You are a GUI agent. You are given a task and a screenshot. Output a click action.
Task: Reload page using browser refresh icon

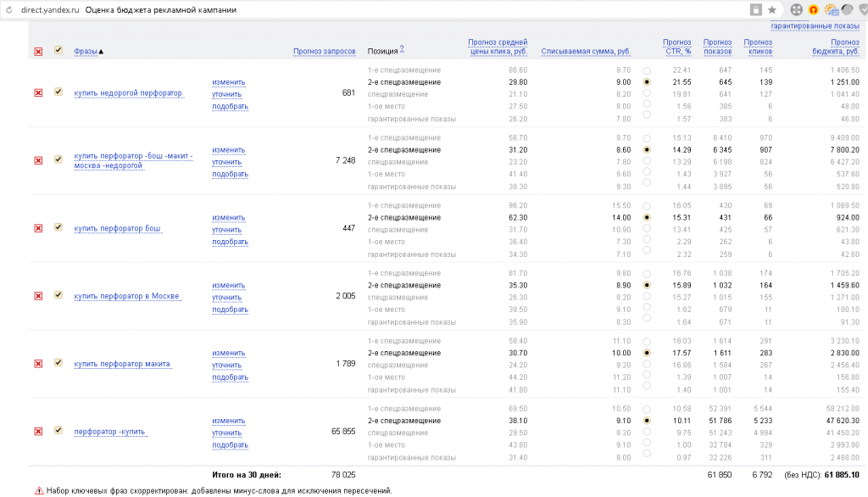[8, 10]
